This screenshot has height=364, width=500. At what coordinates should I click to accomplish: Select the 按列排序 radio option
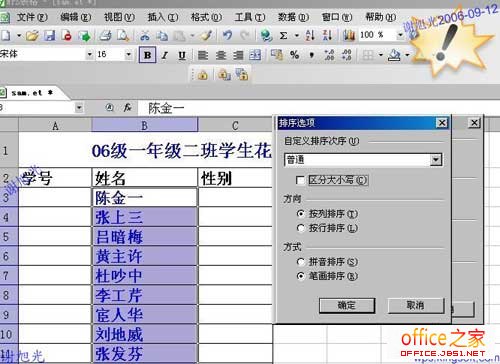301,213
